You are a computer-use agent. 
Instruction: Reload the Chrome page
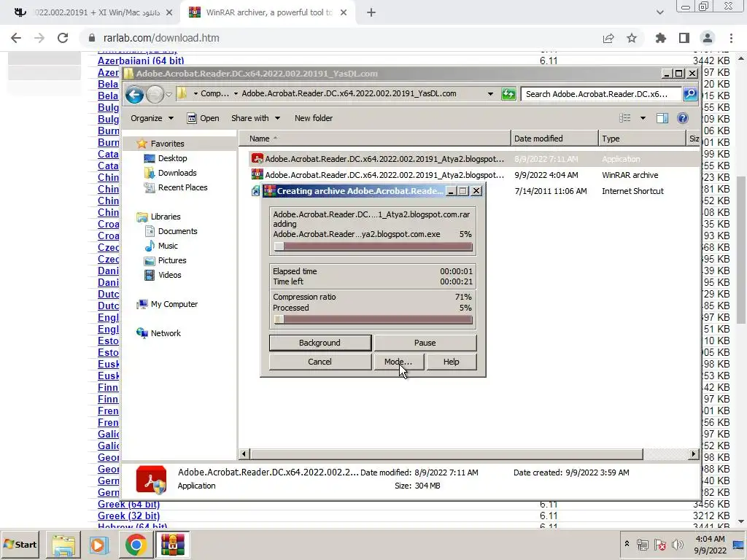tap(63, 38)
